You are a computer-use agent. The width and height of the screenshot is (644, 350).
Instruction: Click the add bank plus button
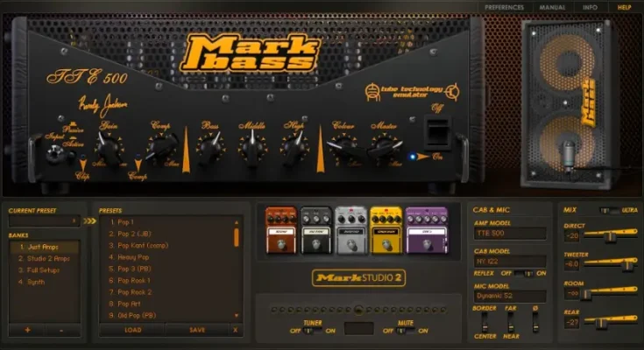point(26,330)
